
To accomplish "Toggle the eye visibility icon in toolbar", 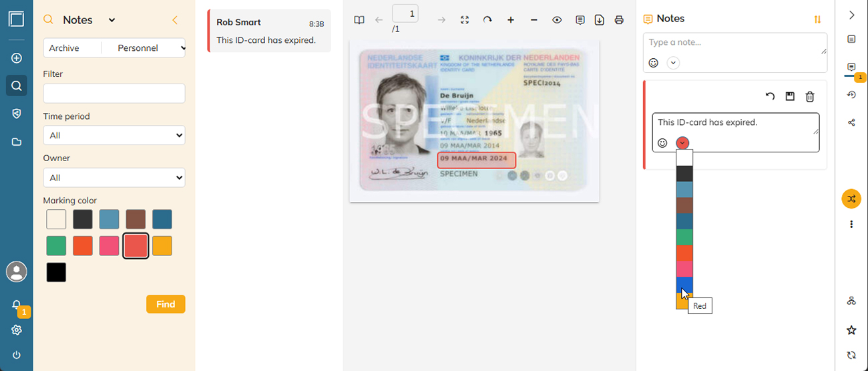I will coord(557,20).
